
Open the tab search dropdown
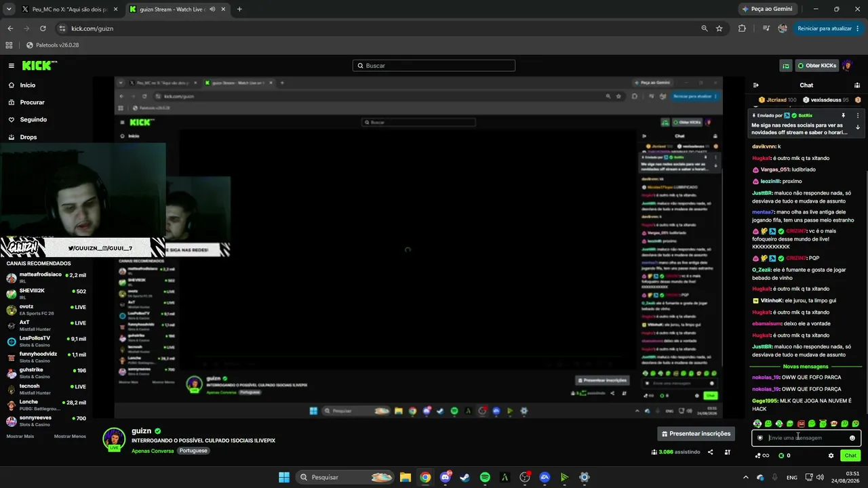(x=9, y=9)
